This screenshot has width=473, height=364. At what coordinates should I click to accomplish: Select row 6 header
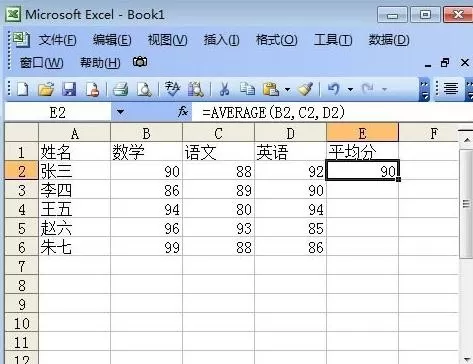click(22, 247)
